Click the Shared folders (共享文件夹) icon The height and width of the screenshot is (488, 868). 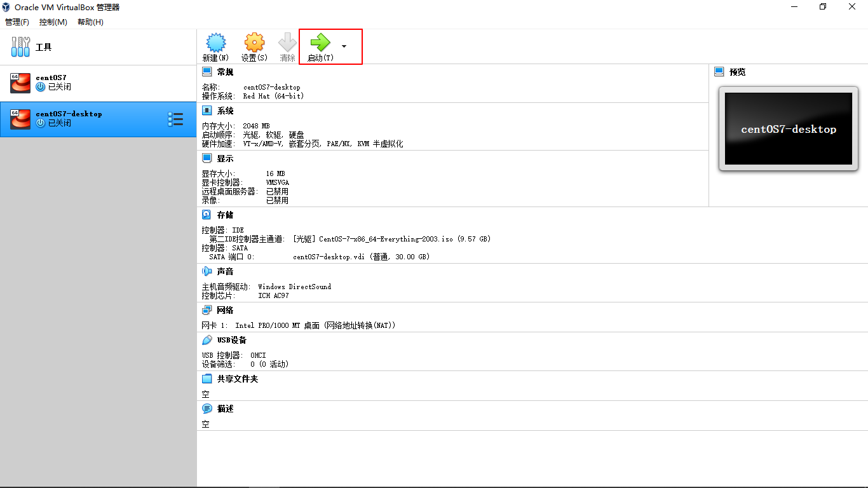207,379
